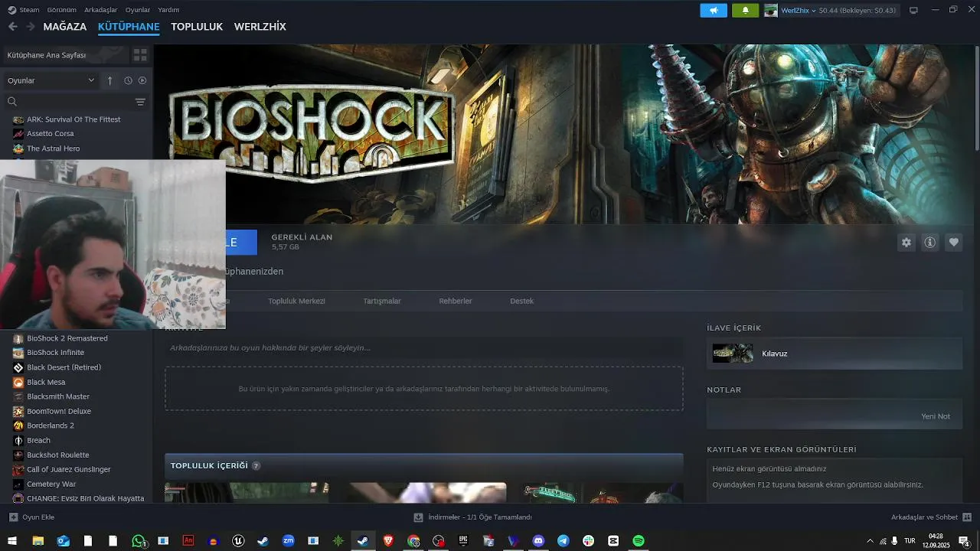Show hidden system tray icons chevron
Image resolution: width=980 pixels, height=551 pixels.
click(870, 541)
